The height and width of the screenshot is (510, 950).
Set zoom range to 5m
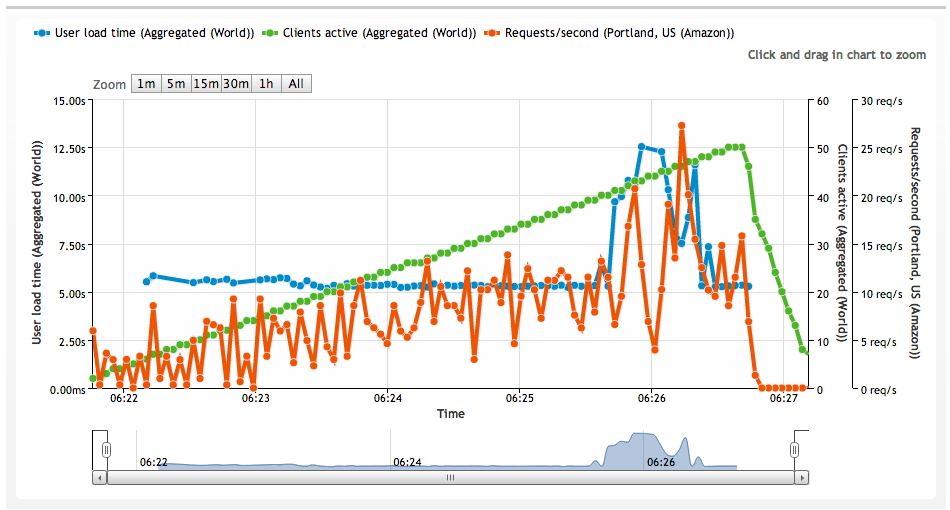coord(176,84)
